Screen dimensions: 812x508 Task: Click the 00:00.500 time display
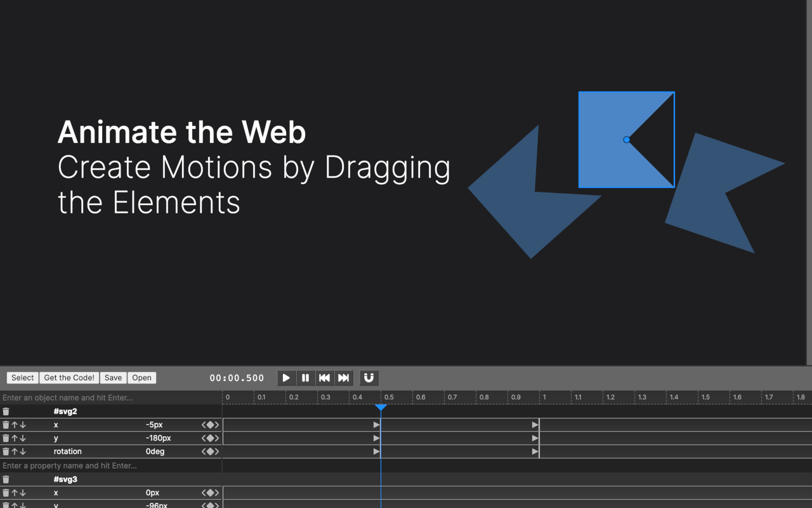[237, 378]
